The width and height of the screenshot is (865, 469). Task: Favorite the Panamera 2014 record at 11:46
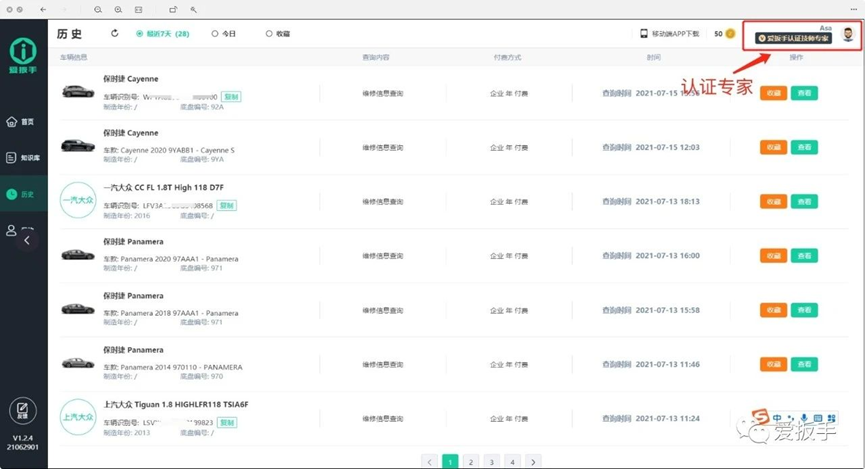click(773, 364)
